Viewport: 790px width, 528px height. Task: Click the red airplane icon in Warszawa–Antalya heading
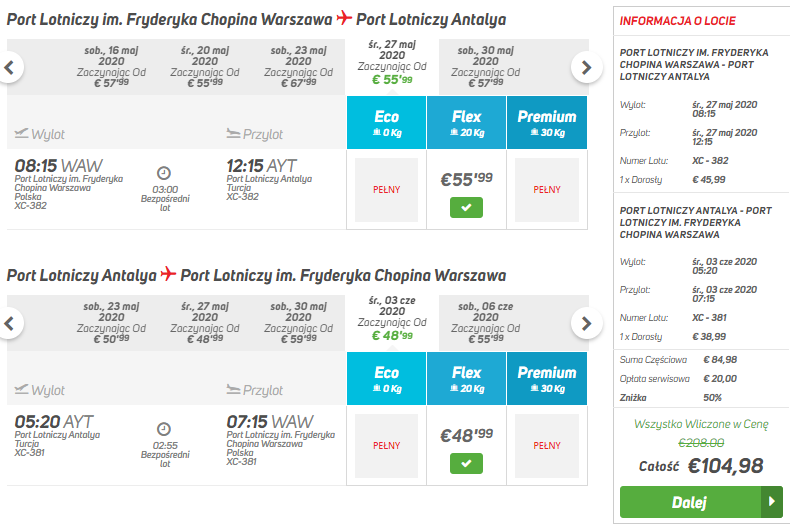[344, 18]
